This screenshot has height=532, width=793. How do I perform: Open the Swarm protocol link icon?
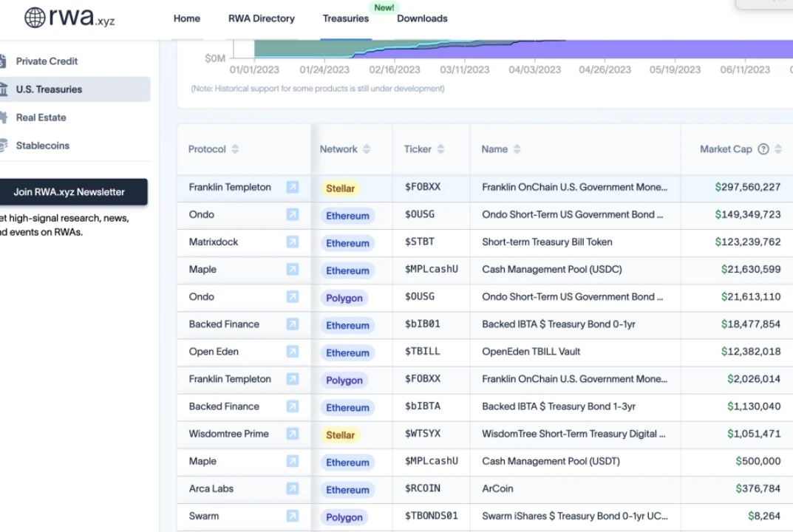click(x=293, y=516)
